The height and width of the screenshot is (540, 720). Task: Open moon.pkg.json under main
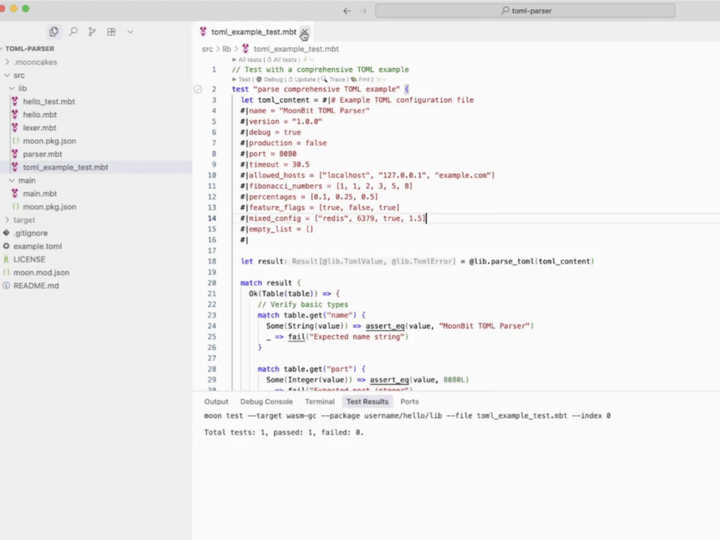(50, 207)
